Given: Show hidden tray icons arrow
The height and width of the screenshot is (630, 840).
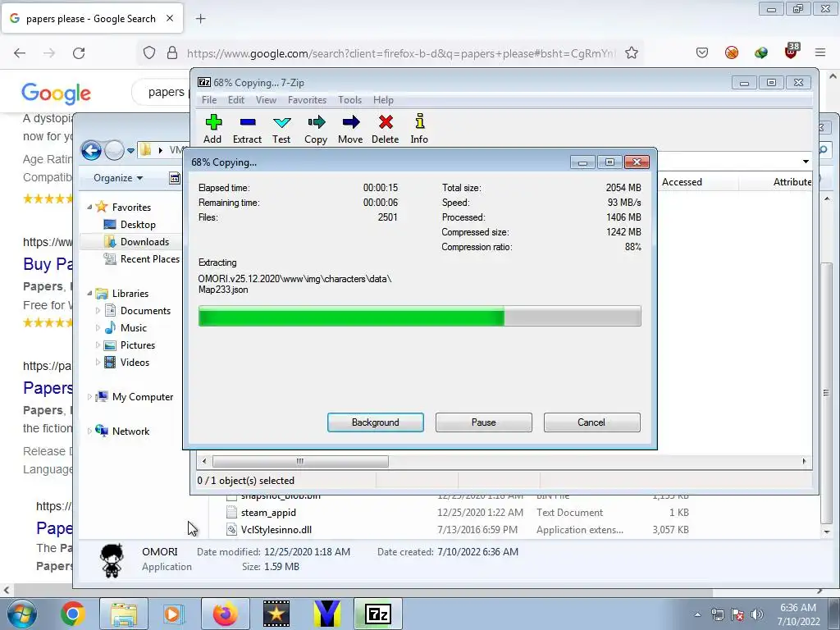Looking at the screenshot, I should [x=697, y=615].
